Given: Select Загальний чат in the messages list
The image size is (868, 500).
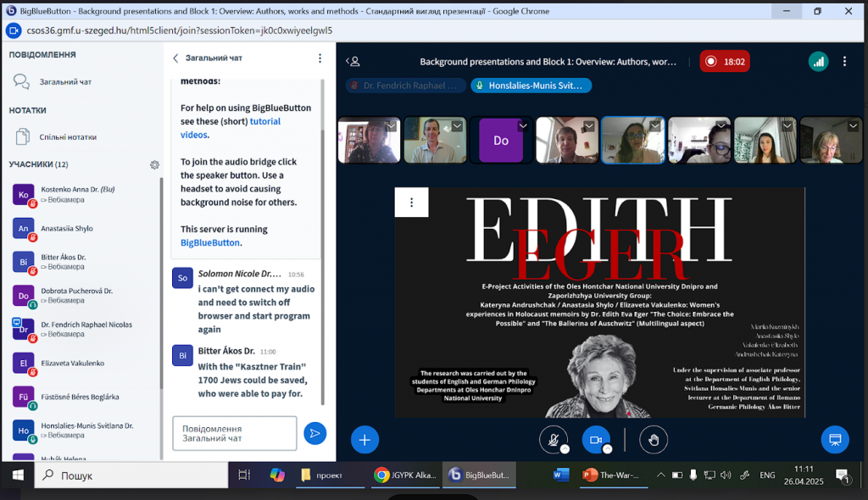Looking at the screenshot, I should point(65,82).
